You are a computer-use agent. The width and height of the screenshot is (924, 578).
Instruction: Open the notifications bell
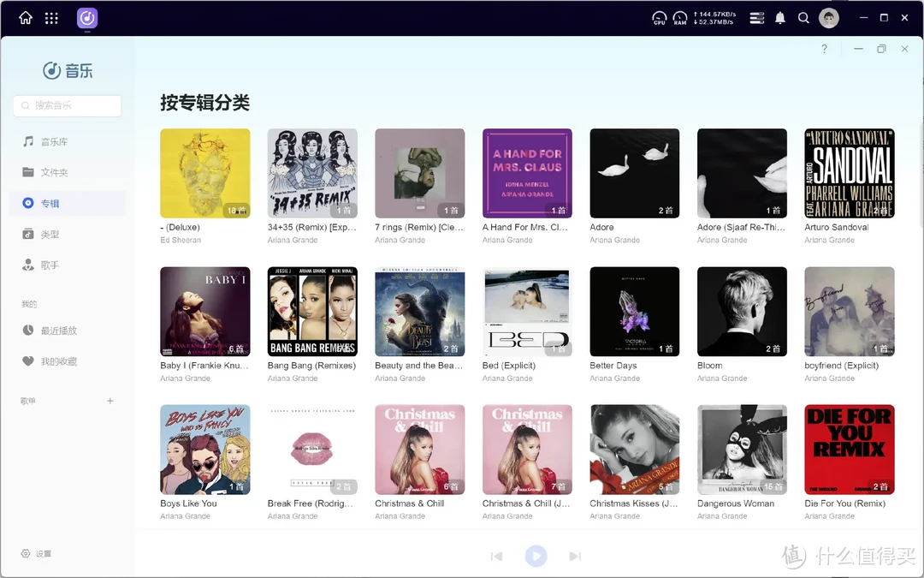(779, 18)
